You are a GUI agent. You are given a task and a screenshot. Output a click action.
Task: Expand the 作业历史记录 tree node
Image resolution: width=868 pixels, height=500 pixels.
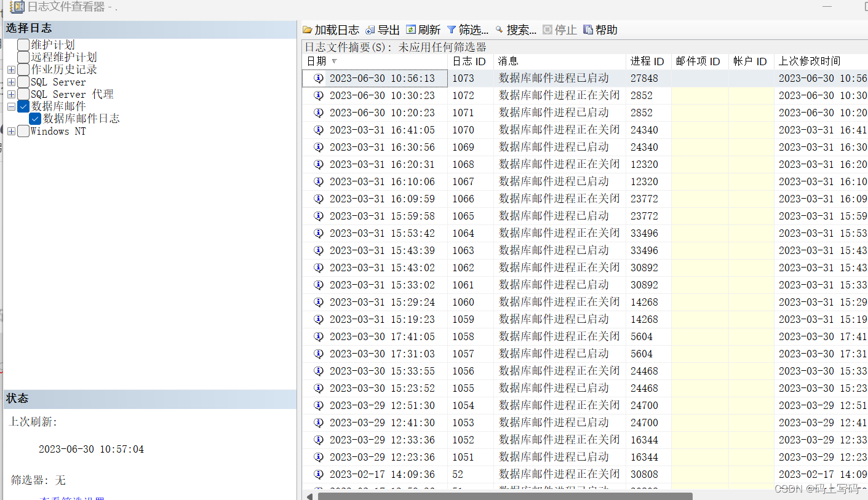pos(11,70)
